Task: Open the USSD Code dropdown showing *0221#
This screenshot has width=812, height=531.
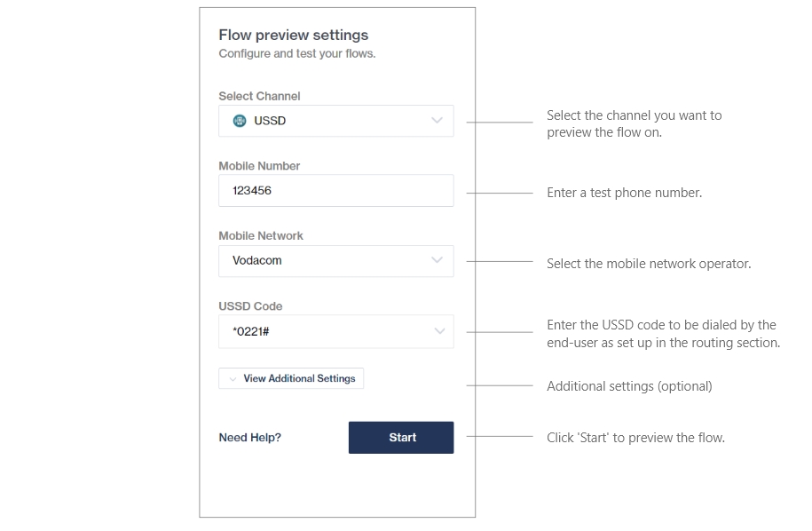Action: click(x=335, y=331)
